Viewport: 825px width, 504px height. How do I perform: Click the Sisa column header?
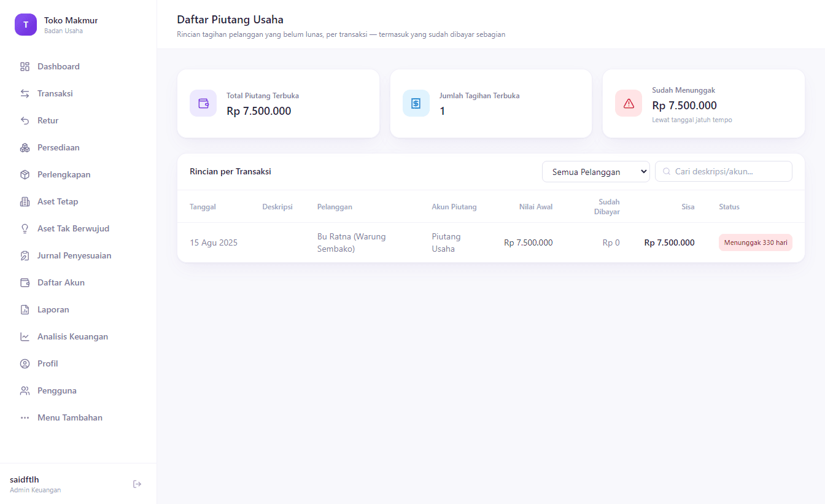click(x=687, y=207)
